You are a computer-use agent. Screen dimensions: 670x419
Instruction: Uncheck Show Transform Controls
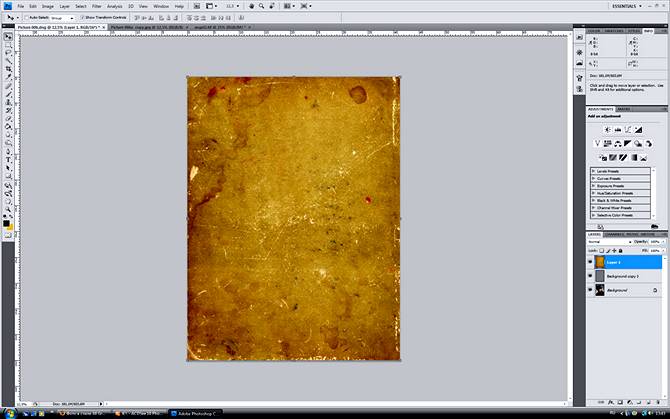point(82,18)
